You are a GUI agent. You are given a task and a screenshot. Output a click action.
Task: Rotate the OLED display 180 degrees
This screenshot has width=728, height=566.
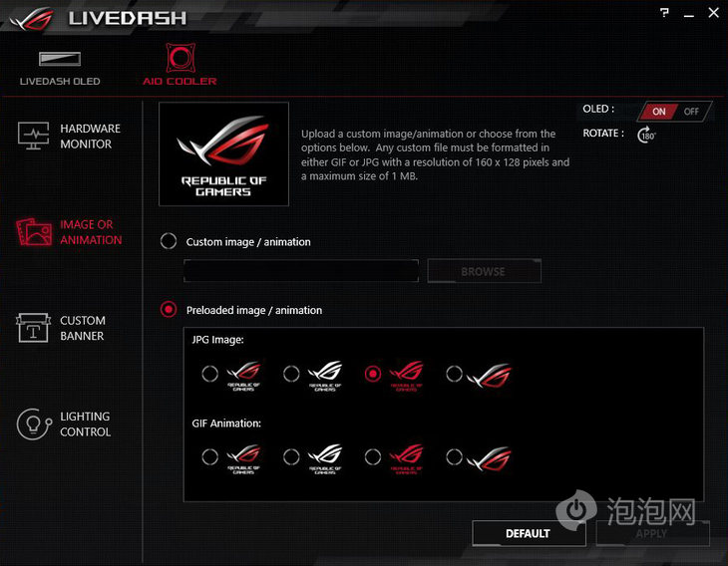click(x=646, y=135)
